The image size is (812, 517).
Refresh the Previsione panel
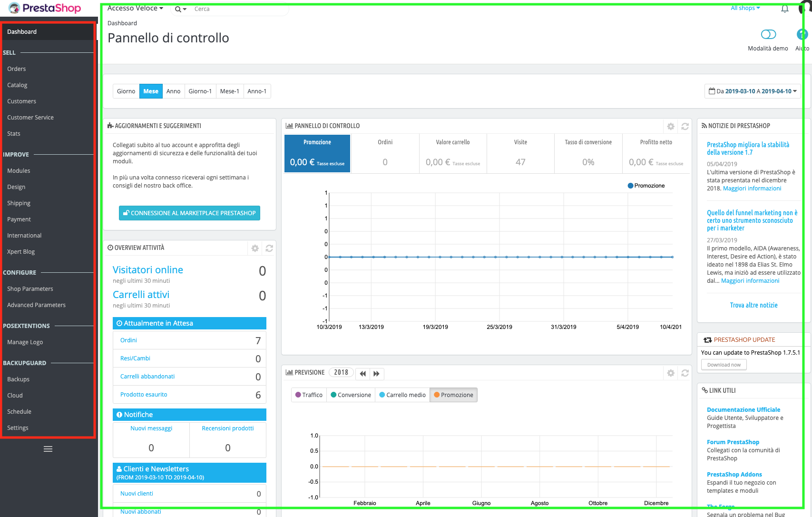point(685,373)
